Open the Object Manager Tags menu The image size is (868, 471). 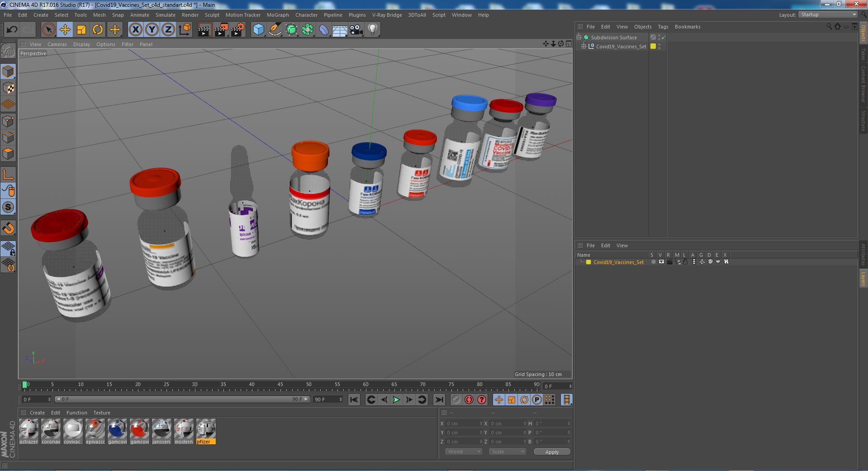[663, 27]
